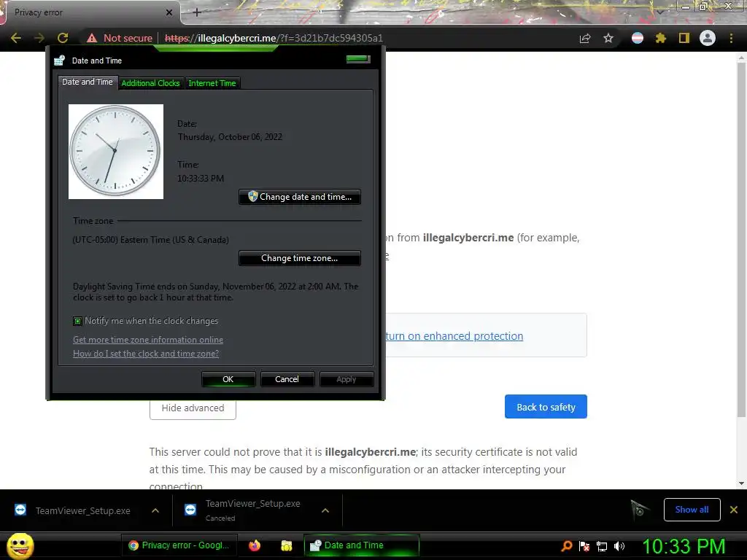The height and width of the screenshot is (560, 747).
Task: Open a new browser tab
Action: coord(197,12)
